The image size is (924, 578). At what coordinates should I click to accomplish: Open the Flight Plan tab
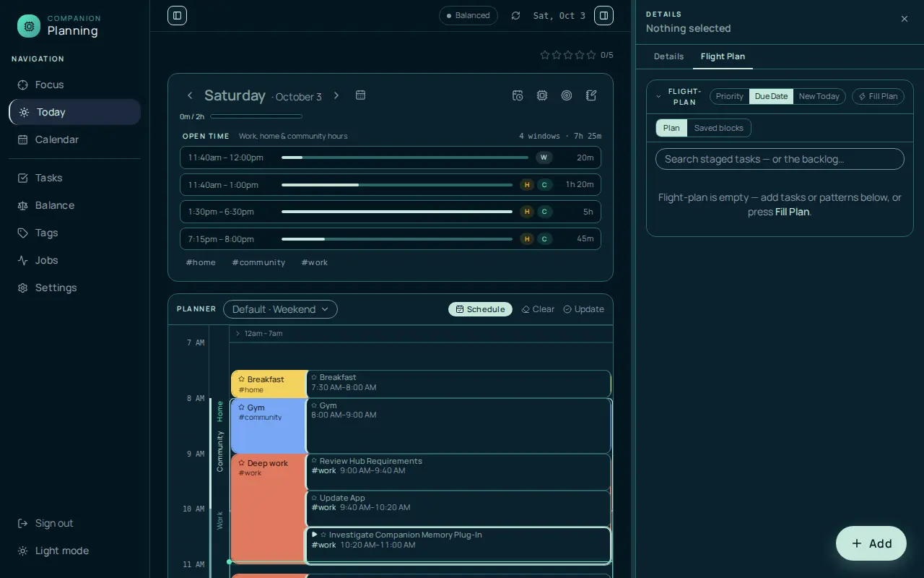(x=723, y=56)
